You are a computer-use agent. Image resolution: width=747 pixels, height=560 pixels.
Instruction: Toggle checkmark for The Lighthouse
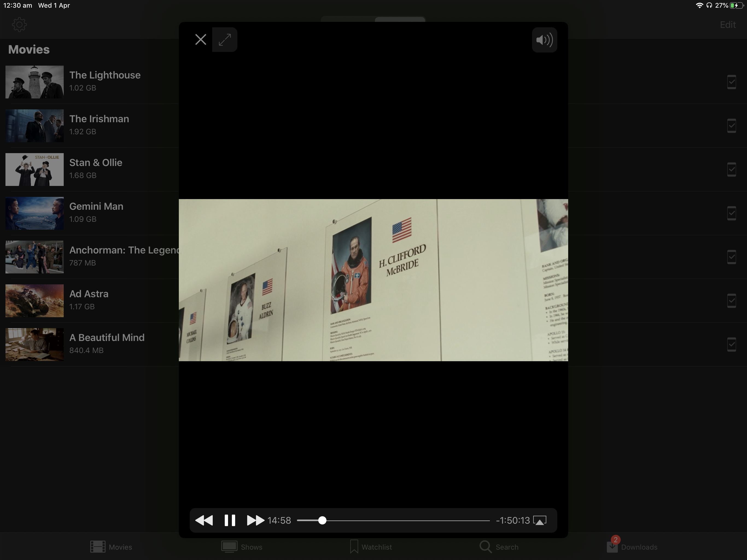coord(731,82)
